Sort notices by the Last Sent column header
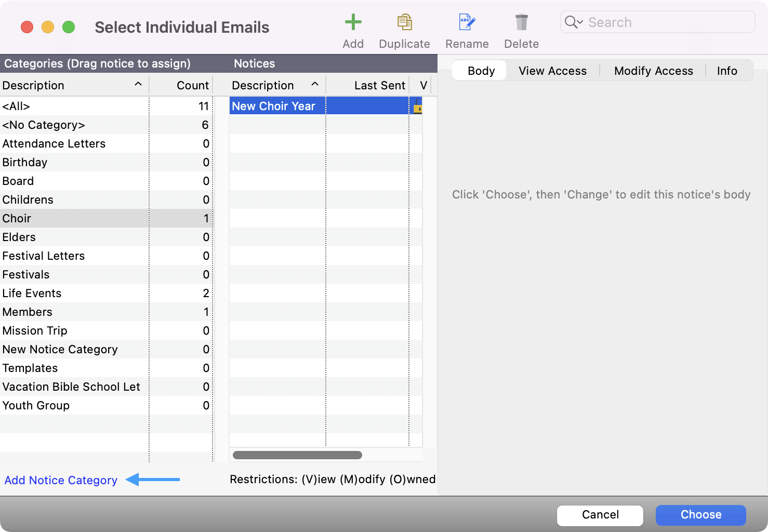Viewport: 768px width, 532px height. (379, 85)
